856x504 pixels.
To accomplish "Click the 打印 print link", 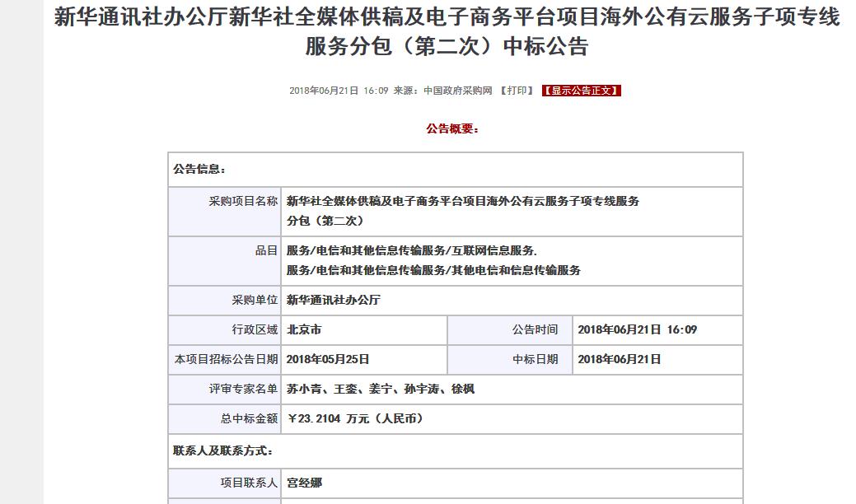I will [516, 91].
